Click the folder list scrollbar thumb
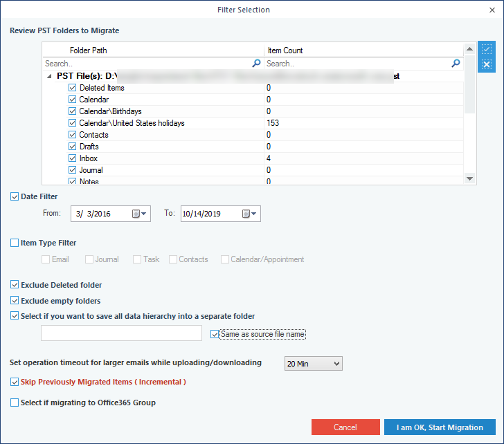The height and width of the screenshot is (444, 504). pyautogui.click(x=469, y=84)
